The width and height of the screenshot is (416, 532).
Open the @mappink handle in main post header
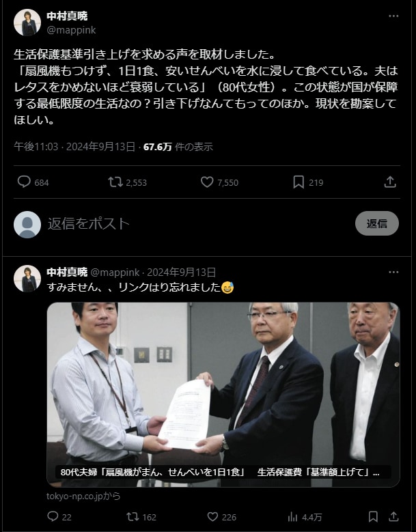(71, 30)
